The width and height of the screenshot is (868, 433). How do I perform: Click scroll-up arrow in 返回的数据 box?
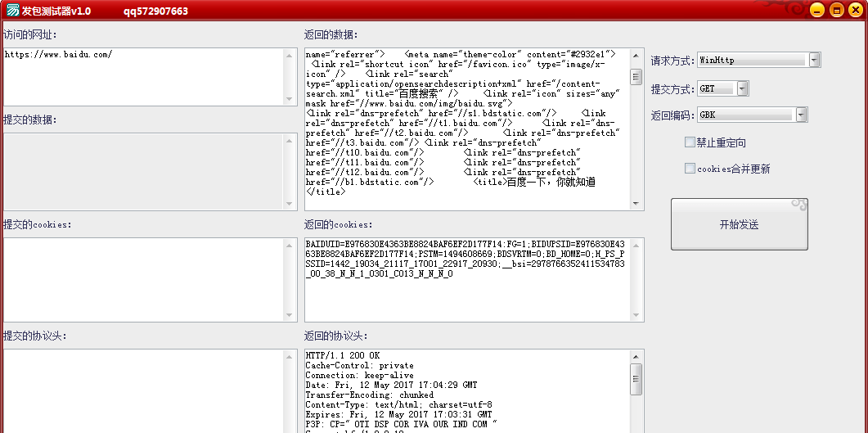[x=636, y=56]
